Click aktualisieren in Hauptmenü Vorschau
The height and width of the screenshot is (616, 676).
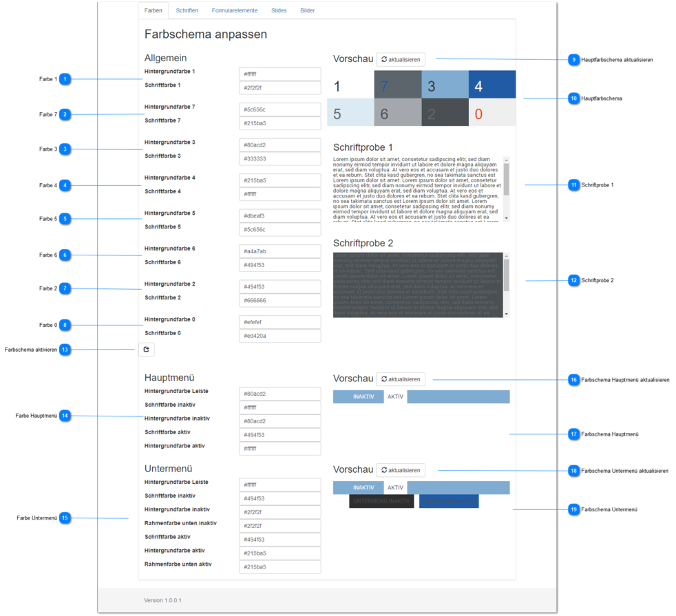[x=401, y=379]
